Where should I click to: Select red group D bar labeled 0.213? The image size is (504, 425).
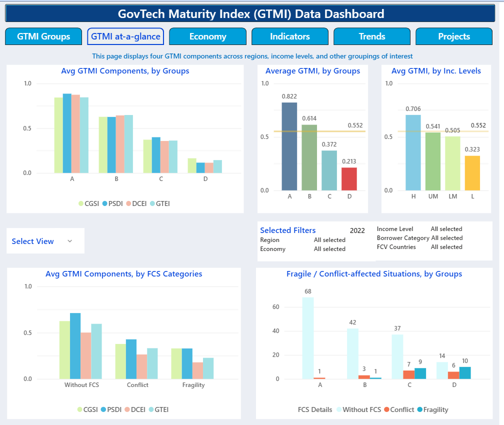click(349, 179)
